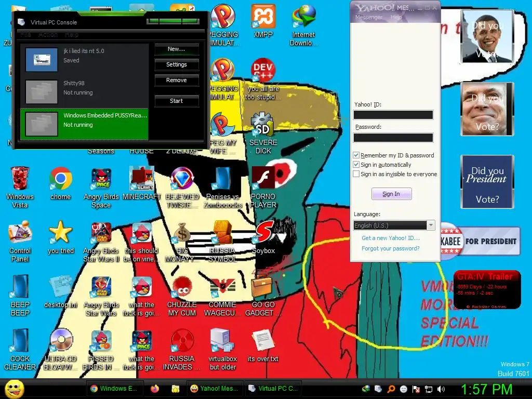
Task: Switch to the Yahoo! Messenger taskbar item
Action: point(215,389)
